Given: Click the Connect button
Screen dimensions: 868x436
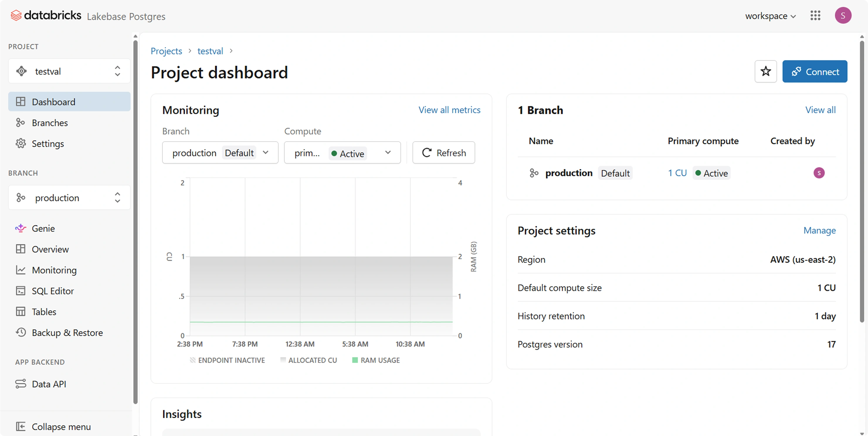Looking at the screenshot, I should (814, 71).
